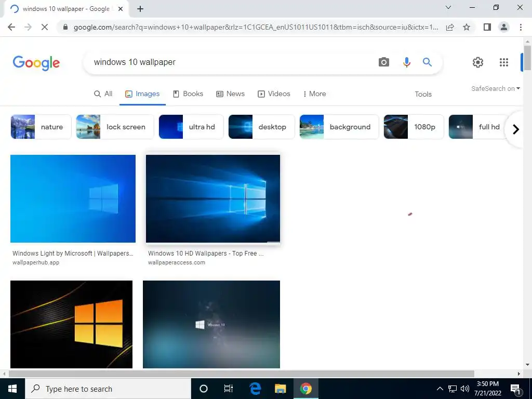Image resolution: width=532 pixels, height=399 pixels.
Task: Go back to previous page
Action: (x=11, y=27)
